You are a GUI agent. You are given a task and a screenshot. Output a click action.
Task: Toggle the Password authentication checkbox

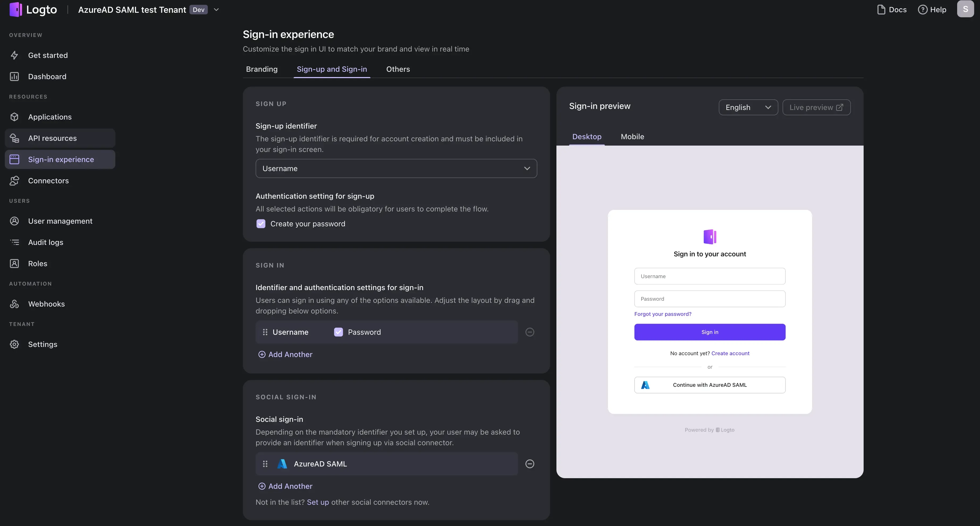tap(338, 332)
